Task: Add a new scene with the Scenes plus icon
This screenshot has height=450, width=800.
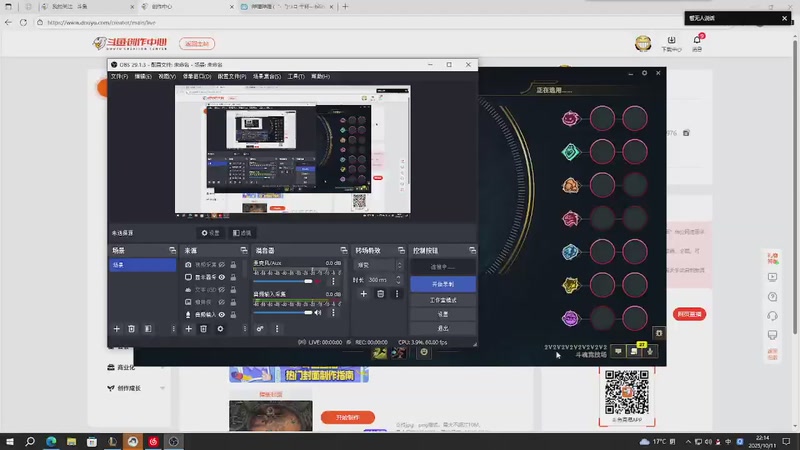Action: [x=116, y=329]
